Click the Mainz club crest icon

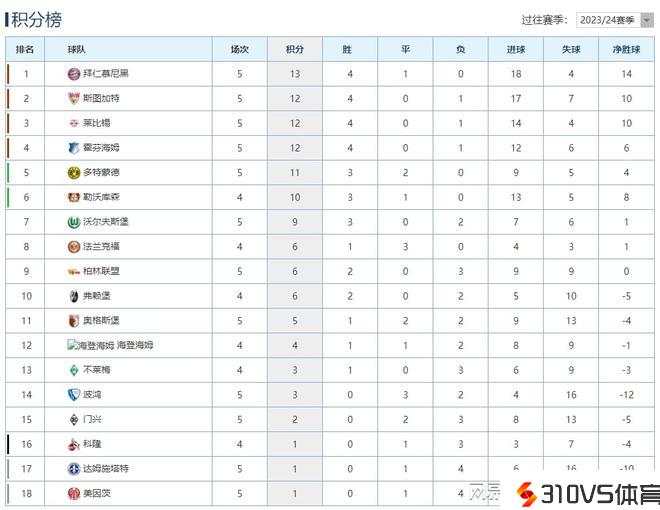point(73,493)
